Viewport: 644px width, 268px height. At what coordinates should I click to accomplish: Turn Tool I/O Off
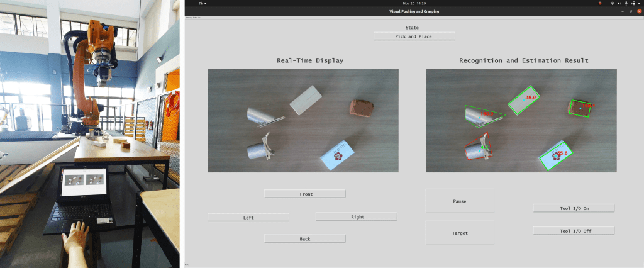click(x=574, y=231)
